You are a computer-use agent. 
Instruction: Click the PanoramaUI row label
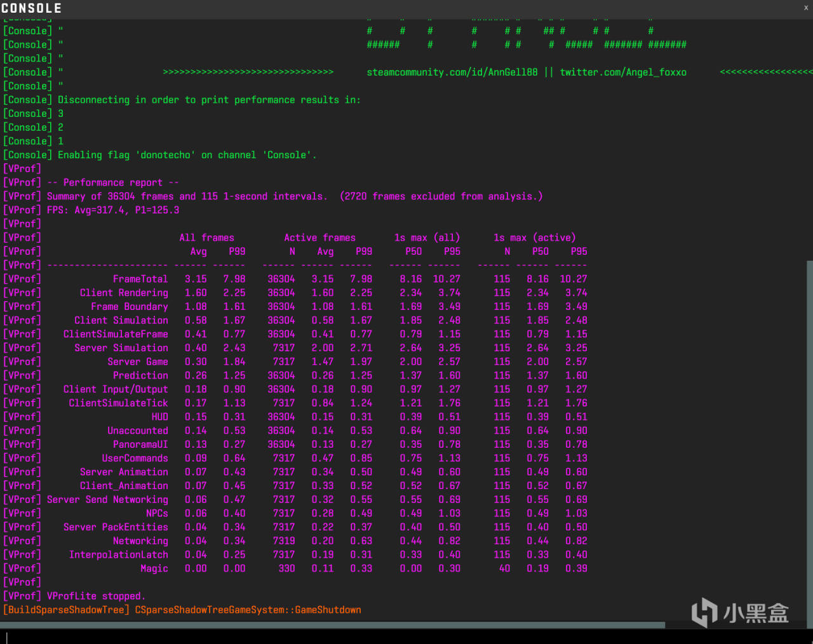point(140,445)
